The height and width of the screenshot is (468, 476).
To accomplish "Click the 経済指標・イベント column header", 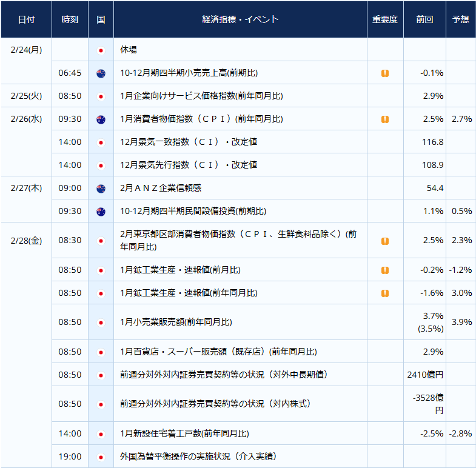I will pyautogui.click(x=241, y=19).
